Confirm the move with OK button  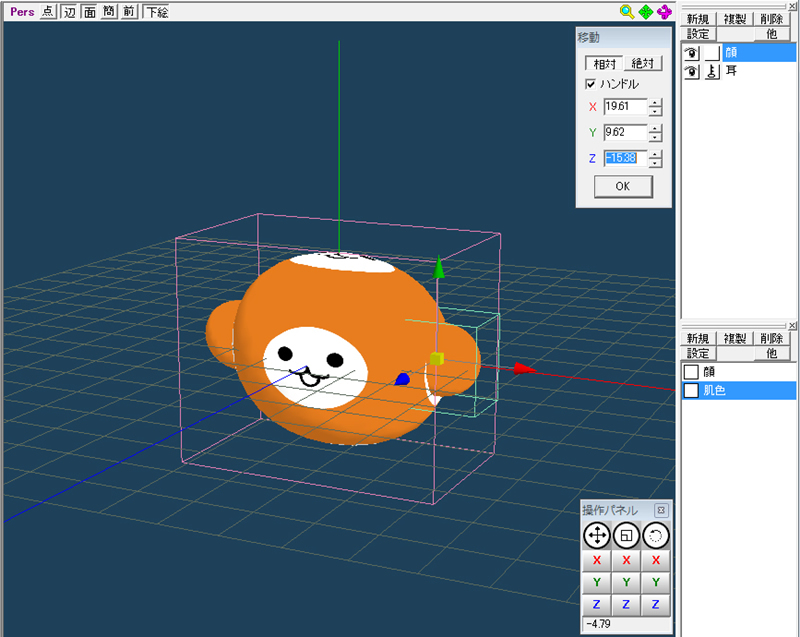coord(623,187)
